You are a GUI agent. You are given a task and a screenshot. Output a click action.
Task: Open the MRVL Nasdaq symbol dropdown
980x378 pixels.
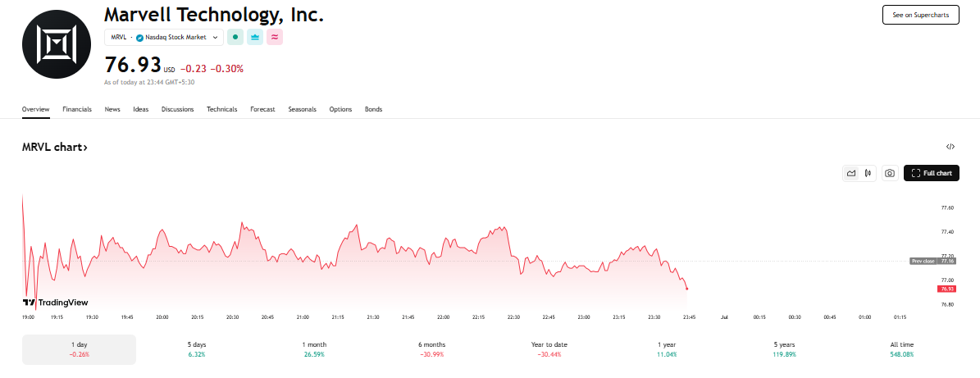[164, 38]
